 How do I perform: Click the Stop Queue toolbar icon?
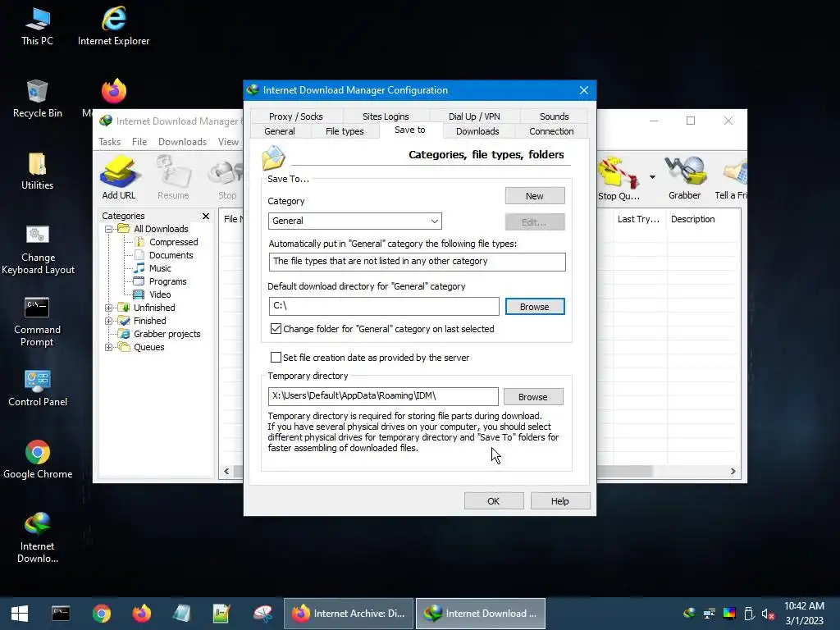click(619, 180)
